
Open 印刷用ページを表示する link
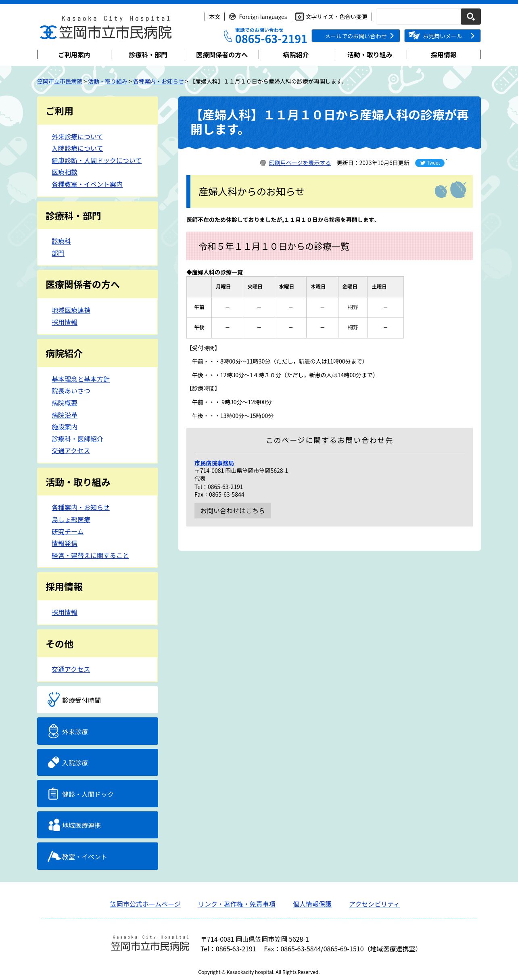pyautogui.click(x=300, y=163)
